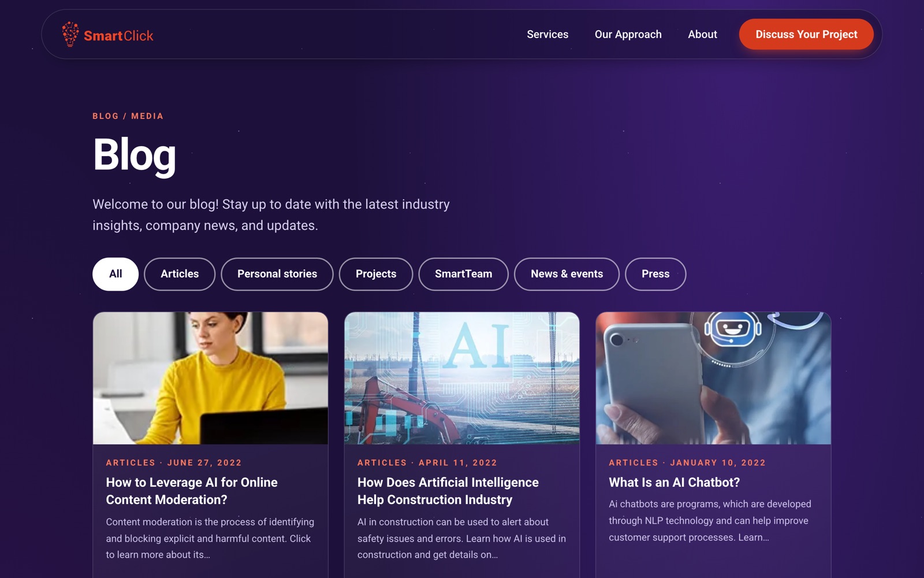Click 'ARTICLES · APRIL 11, 2022' label

[427, 463]
